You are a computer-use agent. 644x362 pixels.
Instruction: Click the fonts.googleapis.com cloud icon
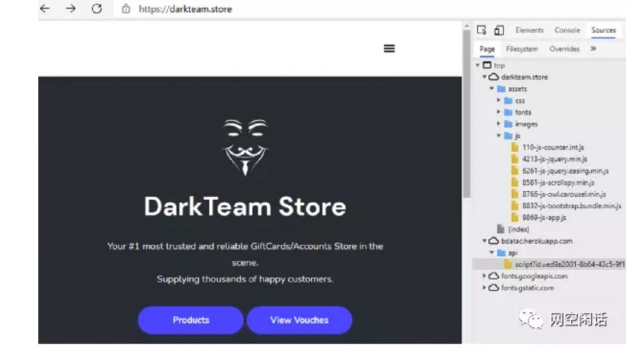point(494,276)
